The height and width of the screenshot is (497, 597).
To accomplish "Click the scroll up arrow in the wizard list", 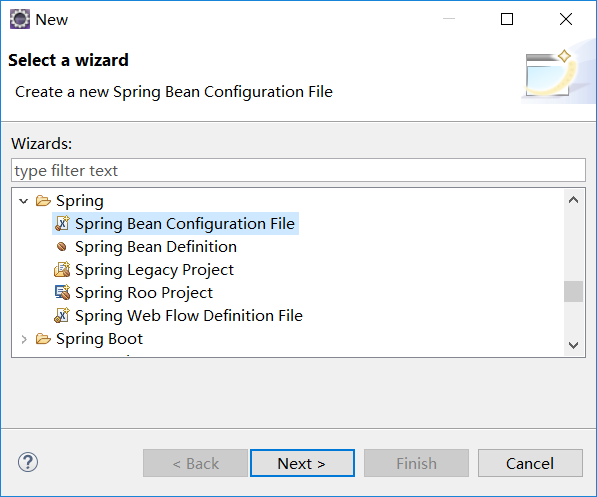I will (x=573, y=200).
